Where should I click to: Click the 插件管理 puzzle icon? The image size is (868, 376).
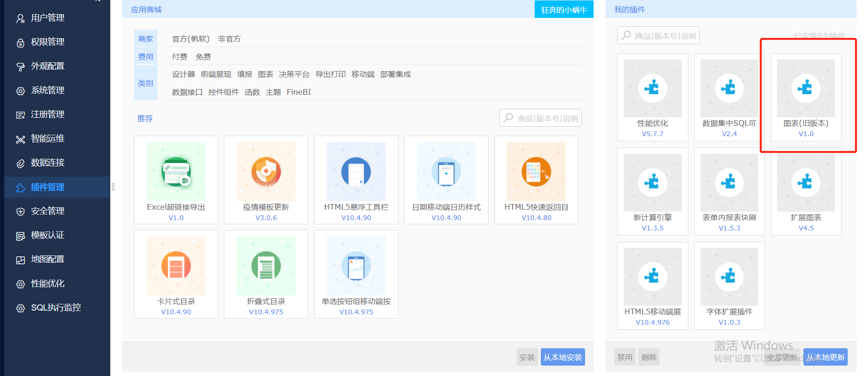20,188
